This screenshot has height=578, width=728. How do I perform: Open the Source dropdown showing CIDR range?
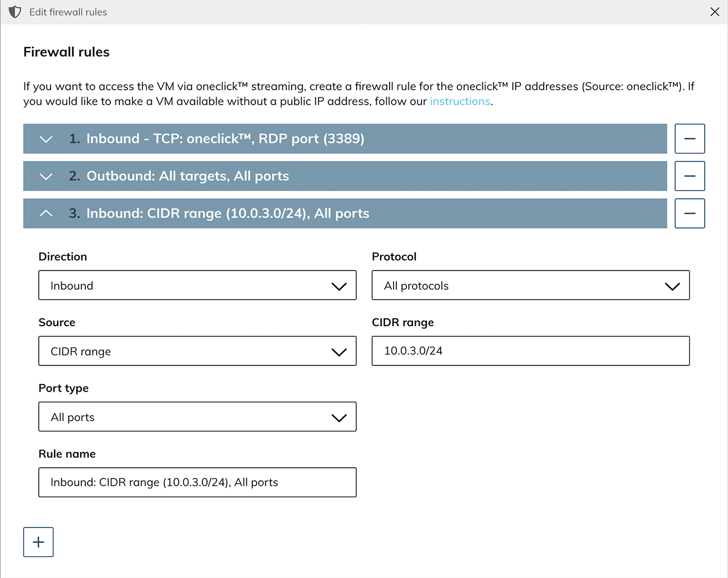coord(197,351)
